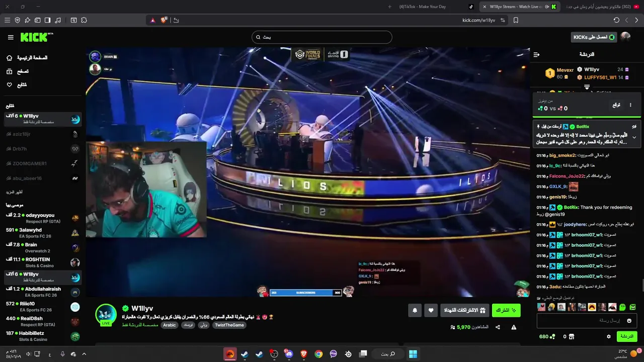644x362 pixels.
Task: Click the 680 channel points icon
Action: pos(552,336)
